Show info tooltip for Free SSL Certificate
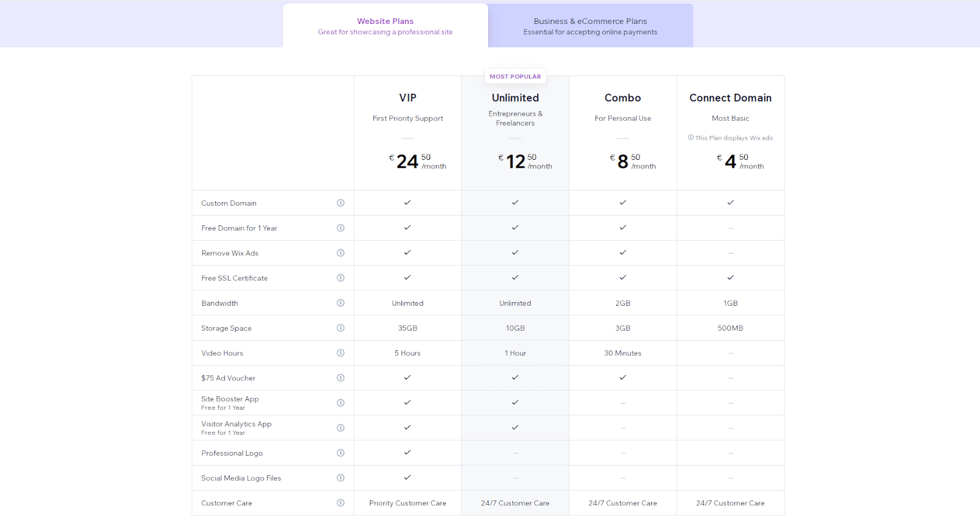Image resolution: width=980 pixels, height=528 pixels. pos(341,278)
